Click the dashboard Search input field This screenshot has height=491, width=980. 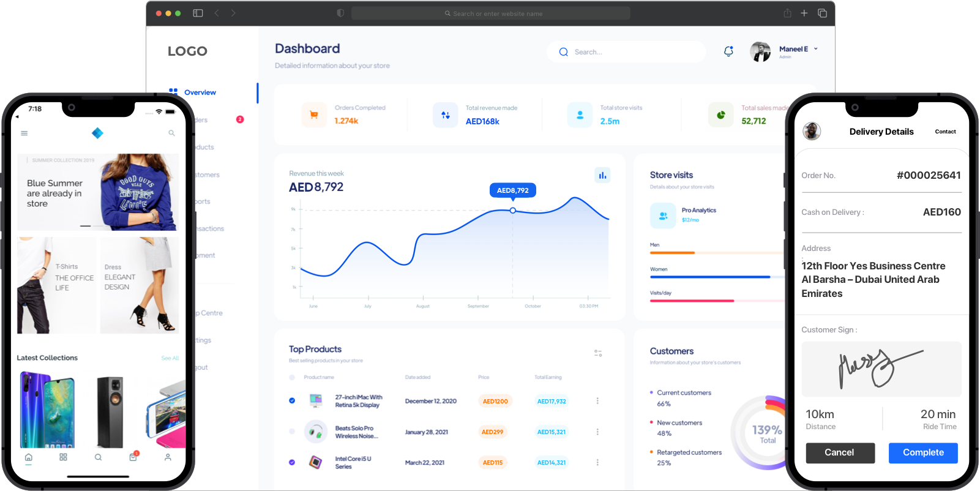click(x=626, y=52)
